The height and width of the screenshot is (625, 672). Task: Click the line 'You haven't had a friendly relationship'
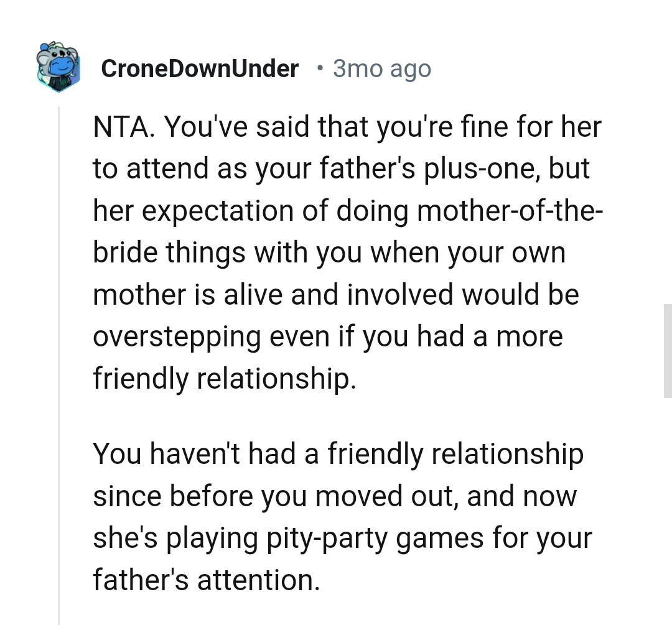[x=338, y=454]
